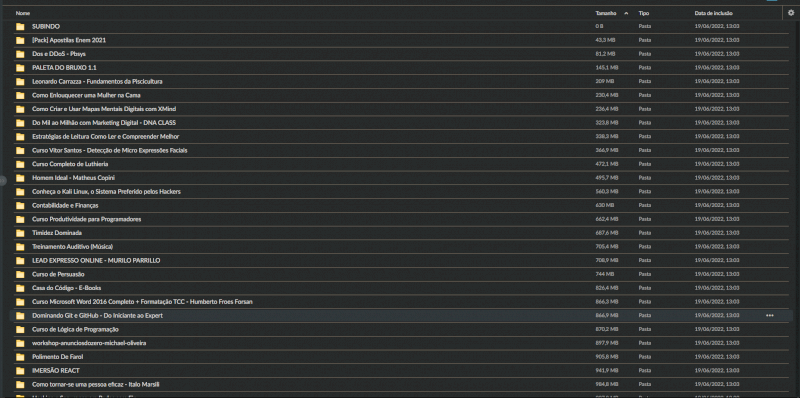Screen dimensions: 800x398
Task: Select Curso Vitor Santos Micro Expressões Faciais name
Action: 110,151
